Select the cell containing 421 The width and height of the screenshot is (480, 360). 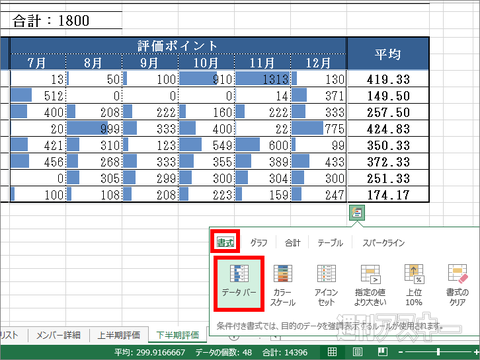(38, 145)
